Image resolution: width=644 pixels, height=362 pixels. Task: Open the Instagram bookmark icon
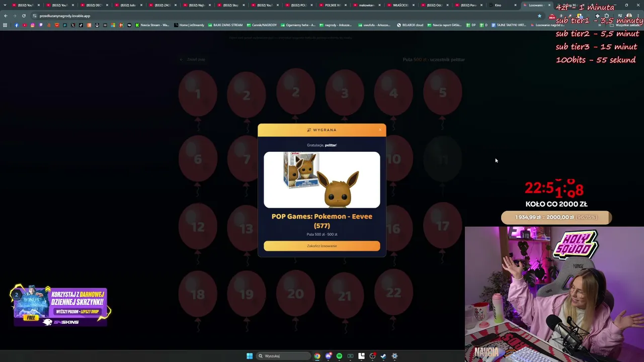(32, 25)
